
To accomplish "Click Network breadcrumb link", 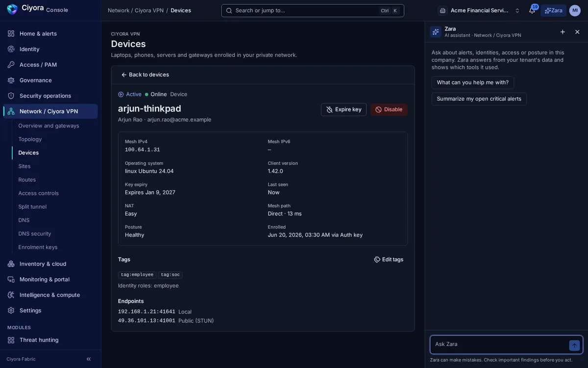I will pos(119,10).
